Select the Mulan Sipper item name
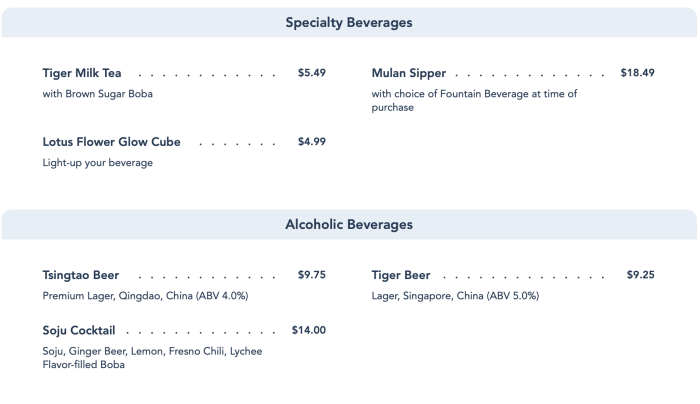This screenshot has width=700, height=404. click(408, 74)
